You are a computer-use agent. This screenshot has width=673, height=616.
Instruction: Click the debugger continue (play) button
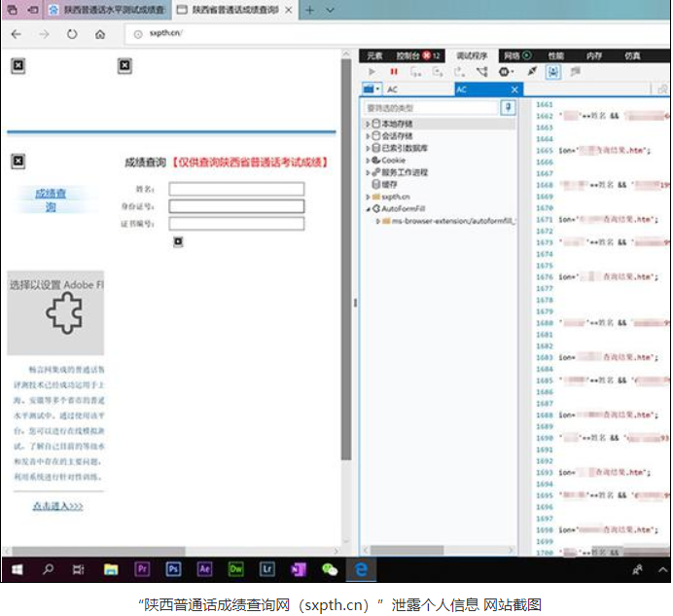372,72
